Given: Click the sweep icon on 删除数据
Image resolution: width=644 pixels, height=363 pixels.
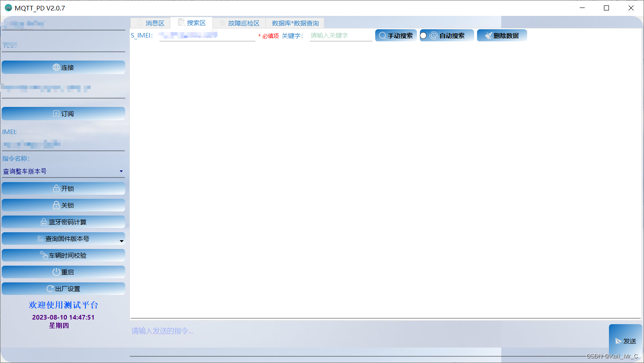Looking at the screenshot, I should point(489,35).
